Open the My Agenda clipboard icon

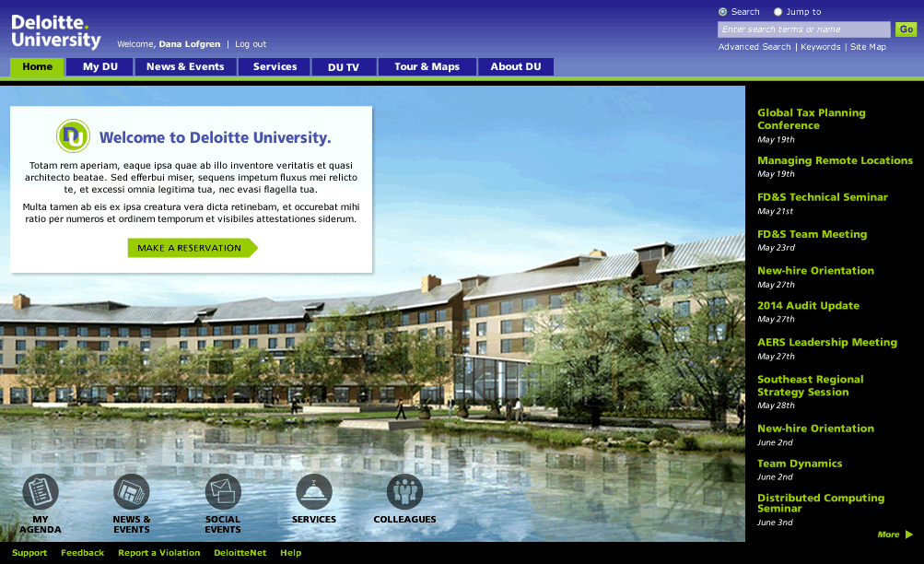41,491
